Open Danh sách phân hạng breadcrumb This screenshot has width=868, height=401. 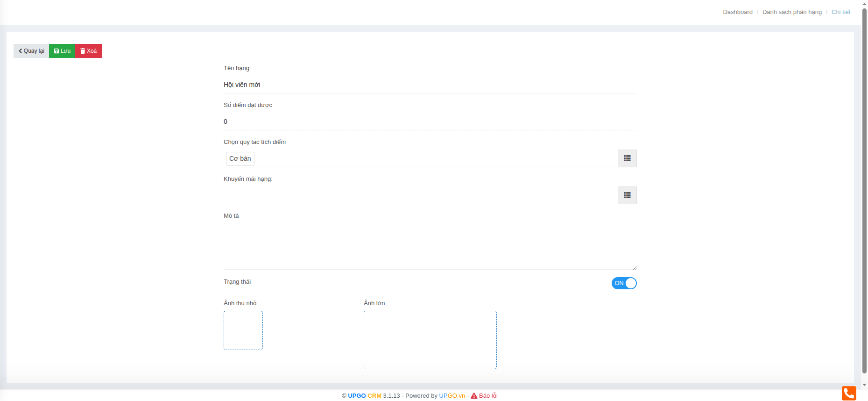791,12
